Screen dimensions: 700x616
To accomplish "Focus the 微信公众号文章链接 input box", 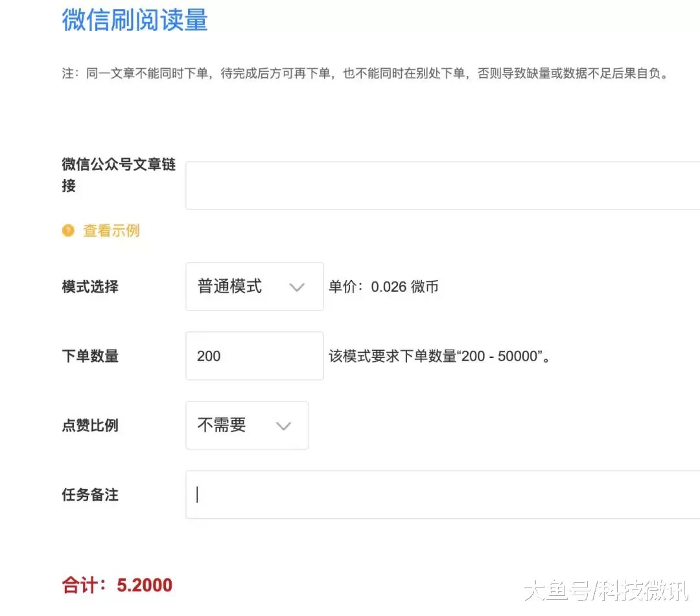I will coord(442,185).
